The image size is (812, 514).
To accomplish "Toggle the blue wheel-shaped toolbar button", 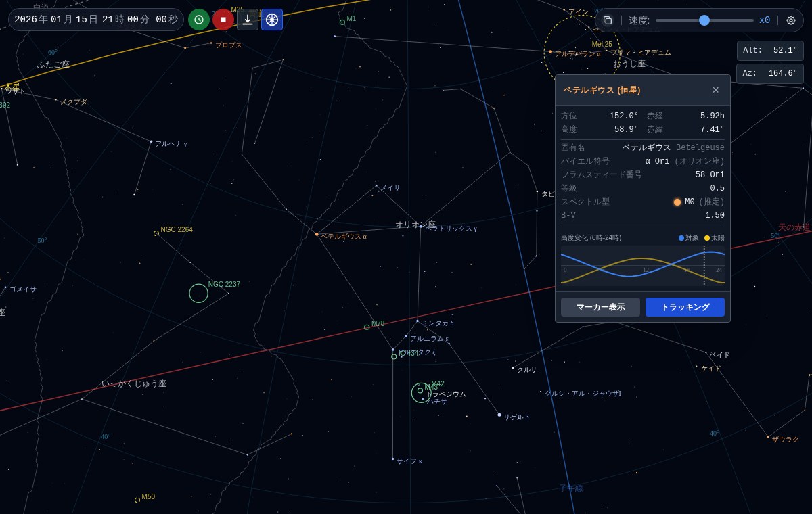I will click(x=272, y=20).
